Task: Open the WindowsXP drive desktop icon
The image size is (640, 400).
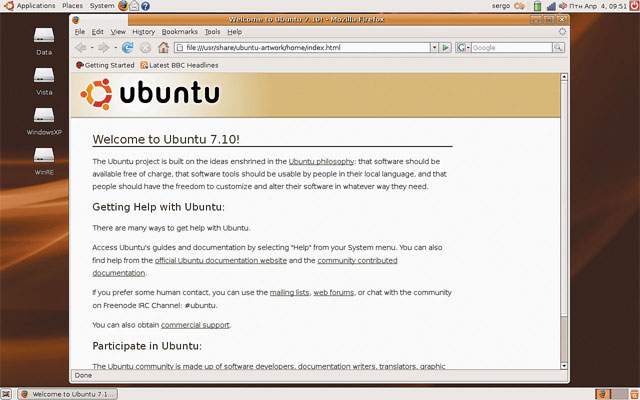Action: point(44,121)
